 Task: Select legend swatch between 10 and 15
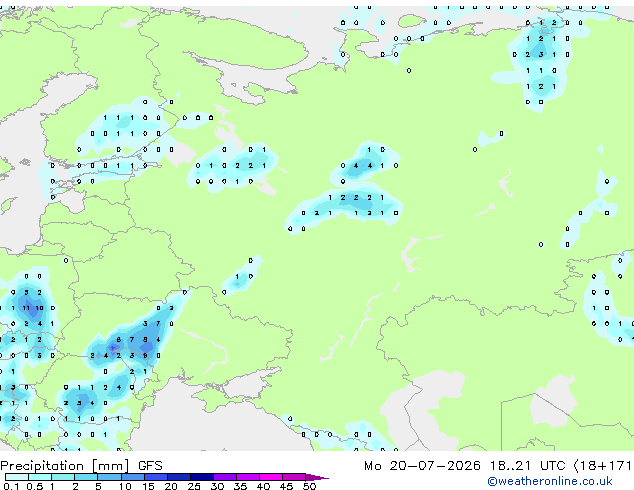pyautogui.click(x=133, y=477)
